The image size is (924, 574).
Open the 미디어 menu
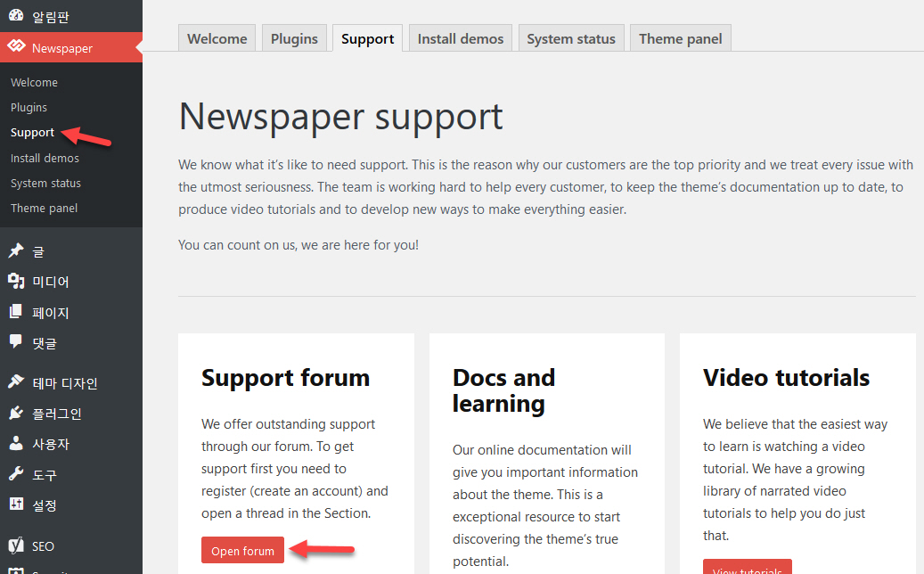[x=51, y=282]
